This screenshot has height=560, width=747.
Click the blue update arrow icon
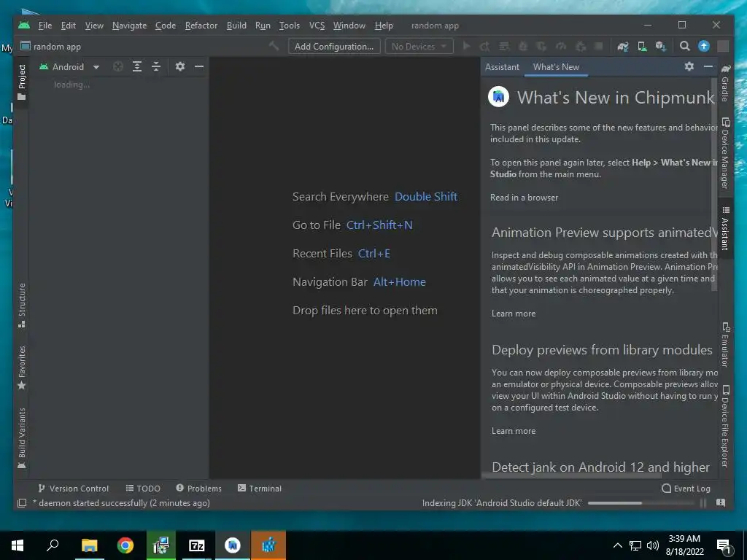[704, 46]
